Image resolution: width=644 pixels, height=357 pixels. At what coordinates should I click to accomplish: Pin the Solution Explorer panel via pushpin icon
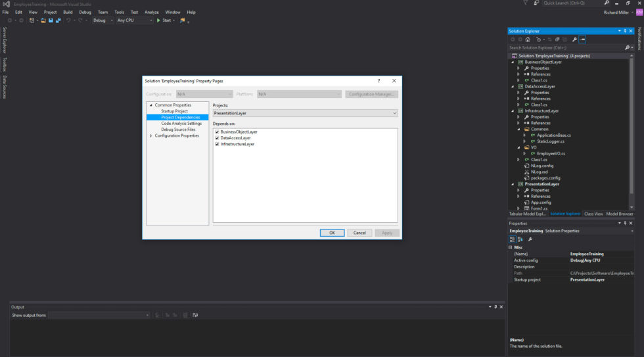pyautogui.click(x=625, y=31)
